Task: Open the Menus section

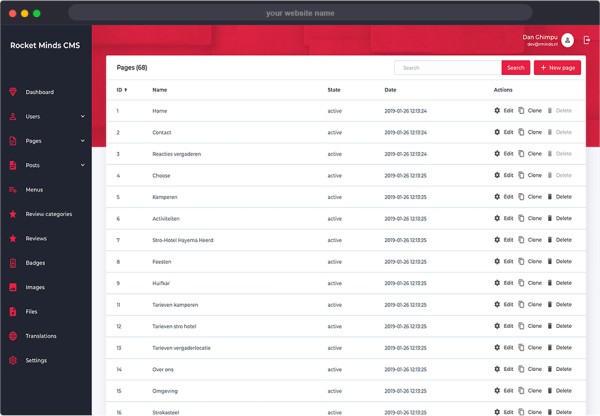Action: point(34,189)
